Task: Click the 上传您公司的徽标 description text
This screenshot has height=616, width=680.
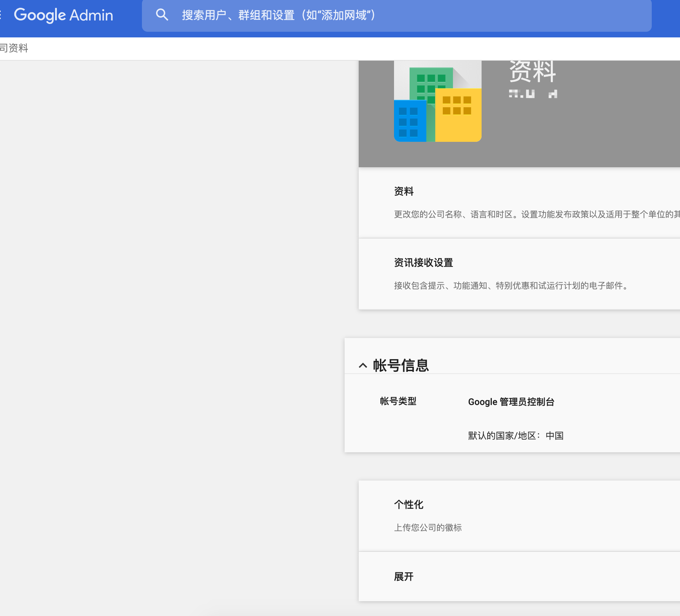Action: coord(428,527)
